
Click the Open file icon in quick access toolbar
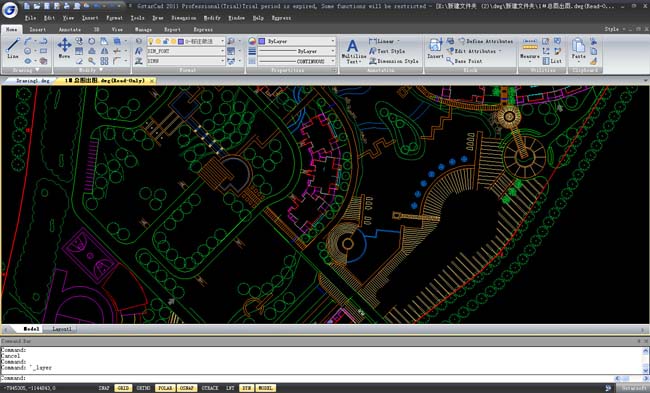[37, 6]
